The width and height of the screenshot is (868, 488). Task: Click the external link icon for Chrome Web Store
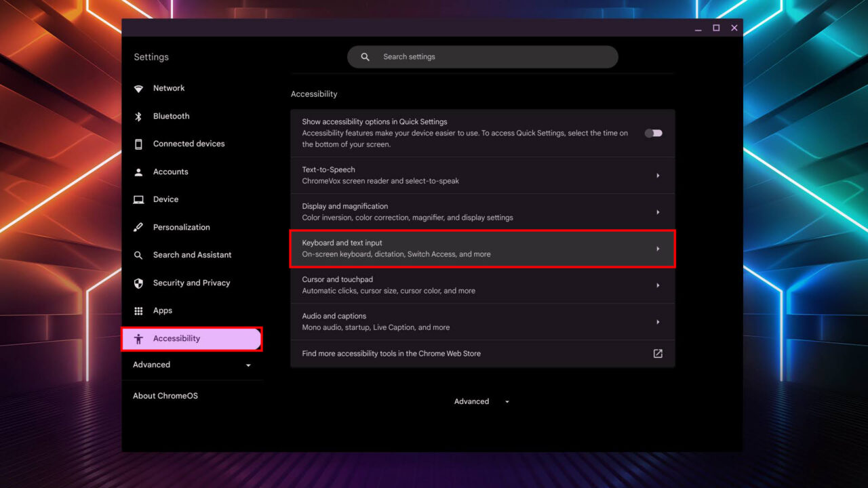tap(657, 353)
